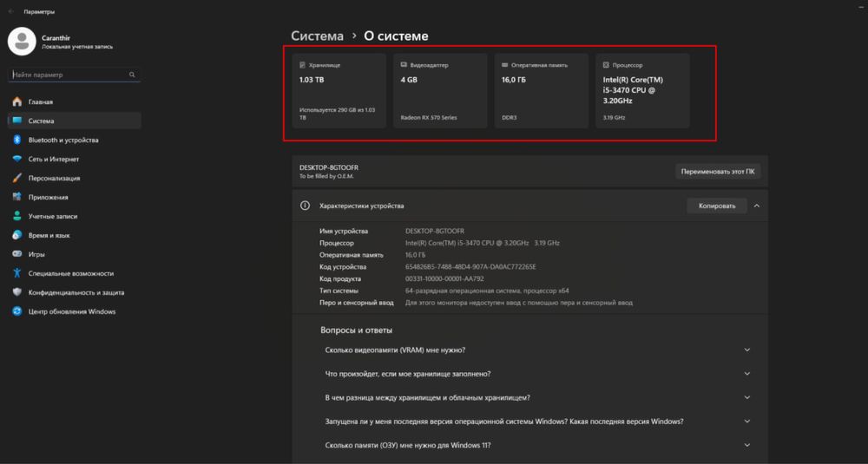868x464 pixels.
Task: Expand the question about видеопамяти (VRAM)
Action: 747,350
